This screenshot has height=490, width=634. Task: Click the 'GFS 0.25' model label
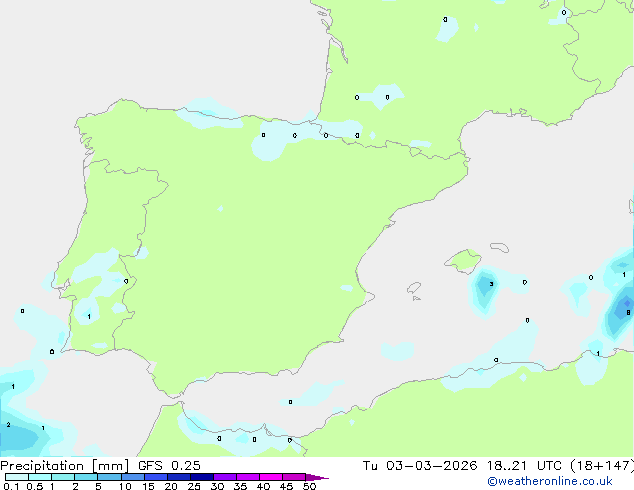point(169,466)
